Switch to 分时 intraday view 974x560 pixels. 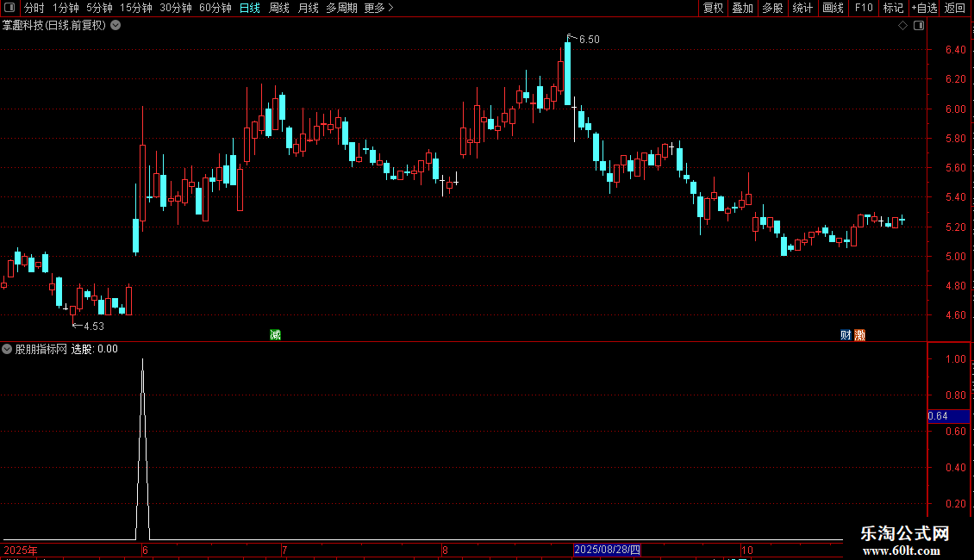click(34, 8)
